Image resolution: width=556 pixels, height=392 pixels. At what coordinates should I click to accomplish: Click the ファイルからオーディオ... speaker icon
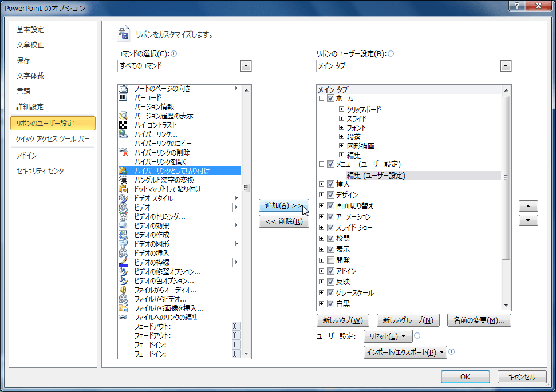(x=123, y=290)
